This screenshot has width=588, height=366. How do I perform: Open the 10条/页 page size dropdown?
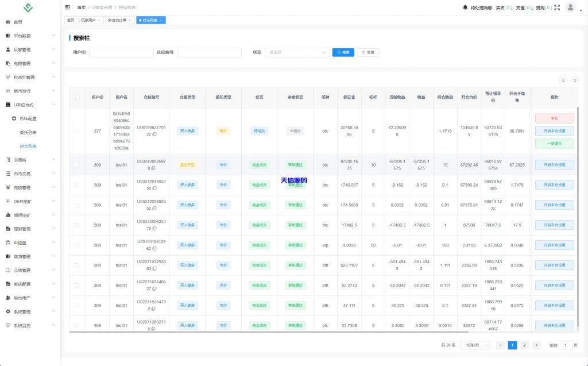(475, 345)
